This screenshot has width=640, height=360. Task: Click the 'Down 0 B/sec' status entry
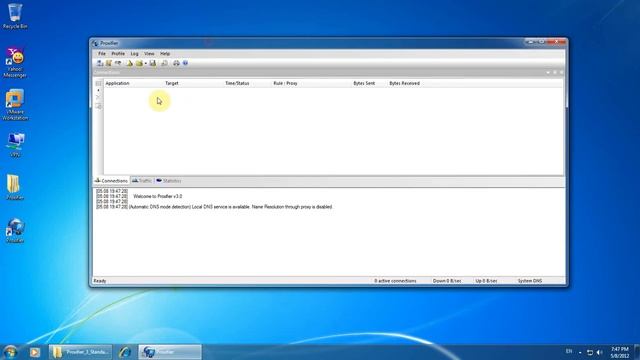click(447, 281)
